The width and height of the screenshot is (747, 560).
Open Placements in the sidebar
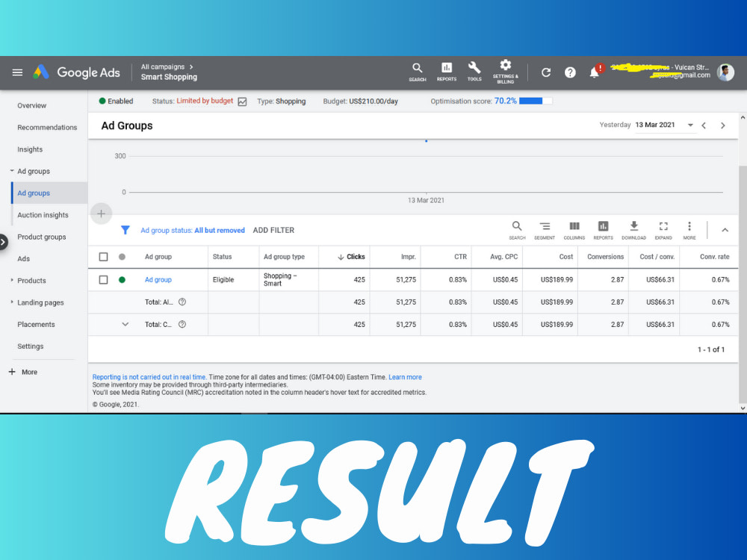point(36,324)
